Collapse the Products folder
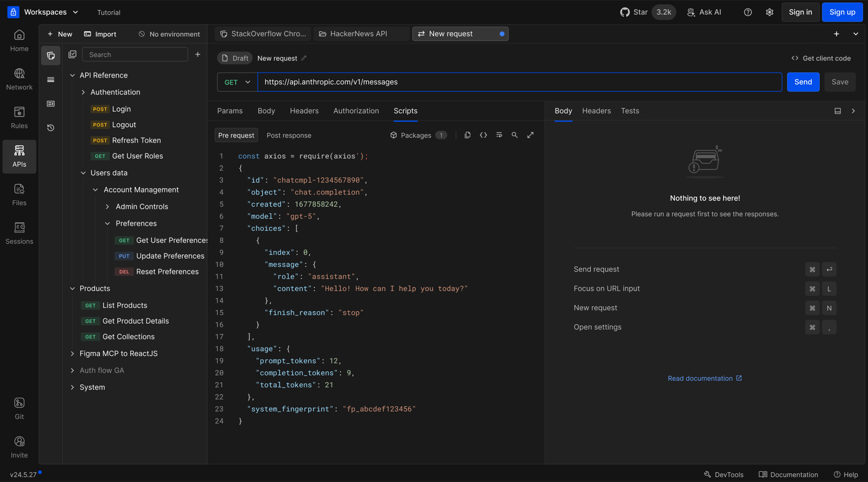 (72, 288)
